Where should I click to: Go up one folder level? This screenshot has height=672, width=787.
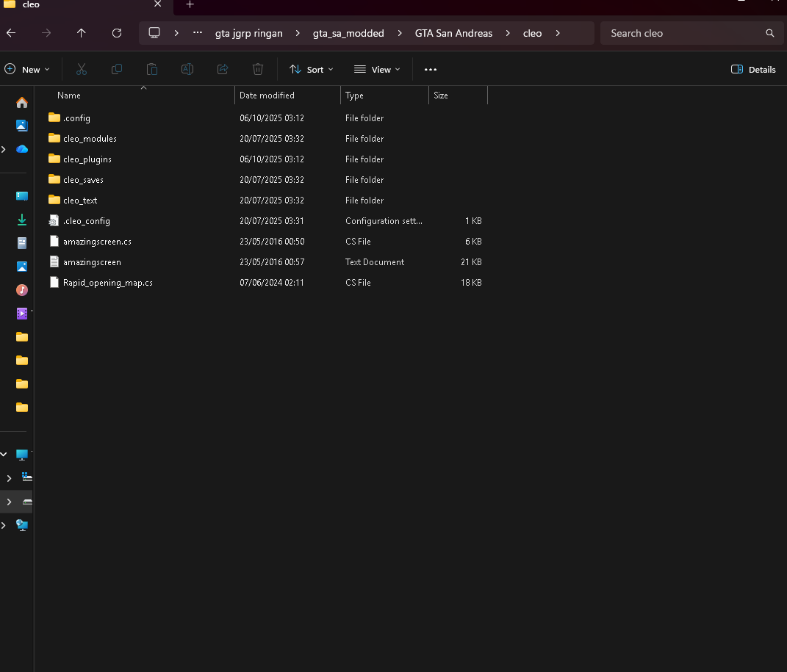click(x=82, y=33)
